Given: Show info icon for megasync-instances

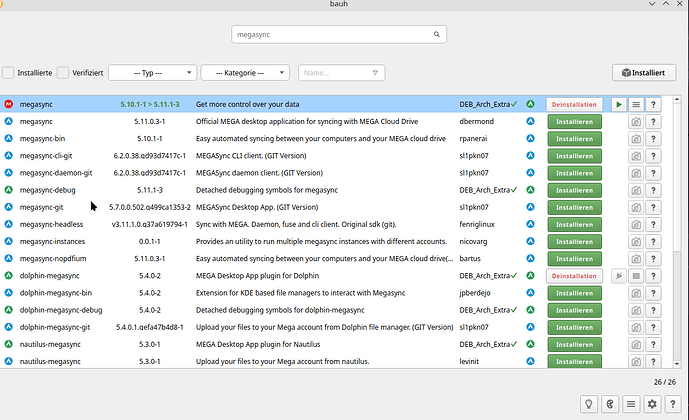Looking at the screenshot, I should [653, 242].
